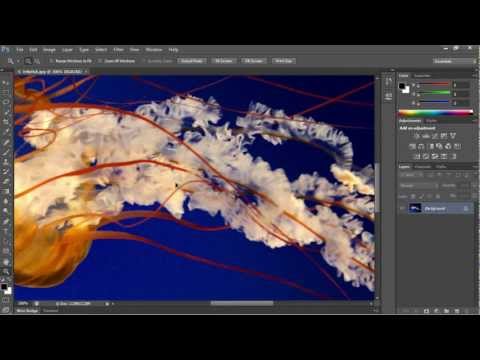Open the layer blend mode dropdown
480x360 pixels.
click(419, 185)
